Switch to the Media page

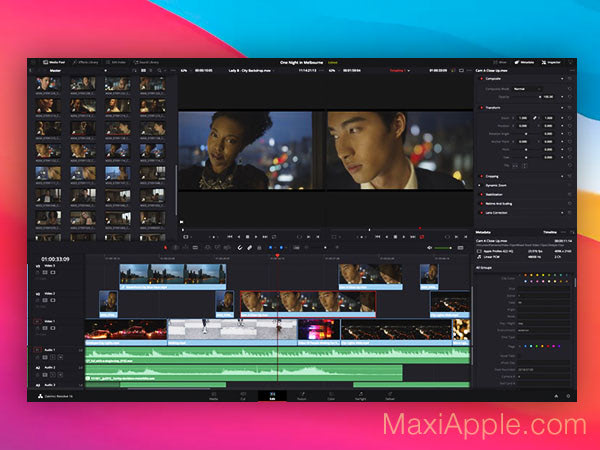pyautogui.click(x=214, y=396)
